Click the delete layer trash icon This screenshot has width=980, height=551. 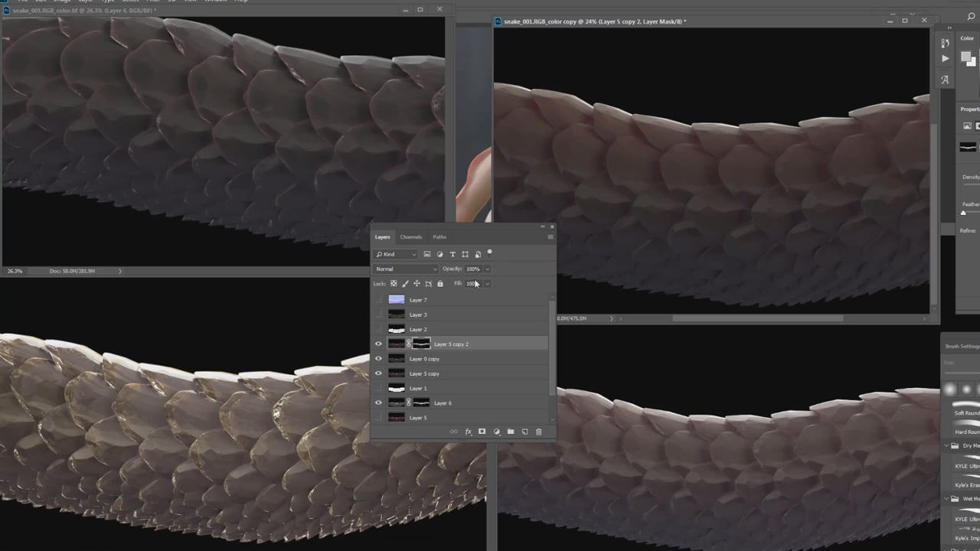(538, 432)
